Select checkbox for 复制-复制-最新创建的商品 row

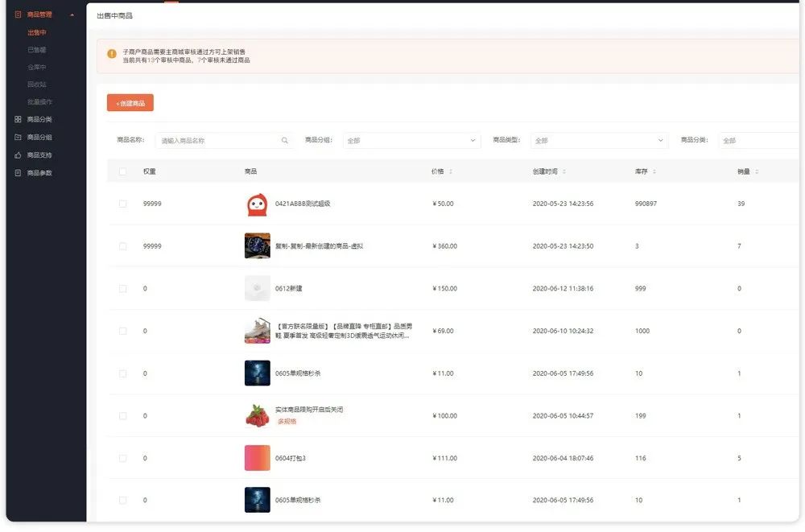[x=122, y=246]
